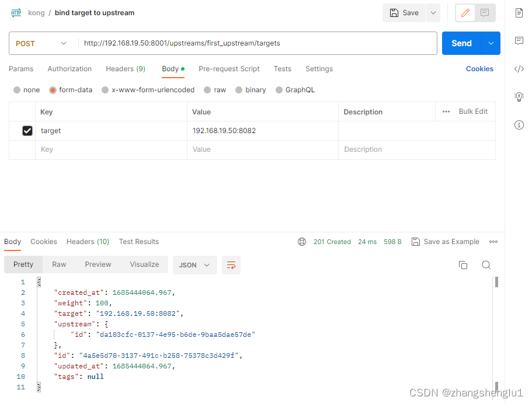The width and height of the screenshot is (532, 404).
Task: Open comment mode icon next to pencil
Action: coord(485,13)
